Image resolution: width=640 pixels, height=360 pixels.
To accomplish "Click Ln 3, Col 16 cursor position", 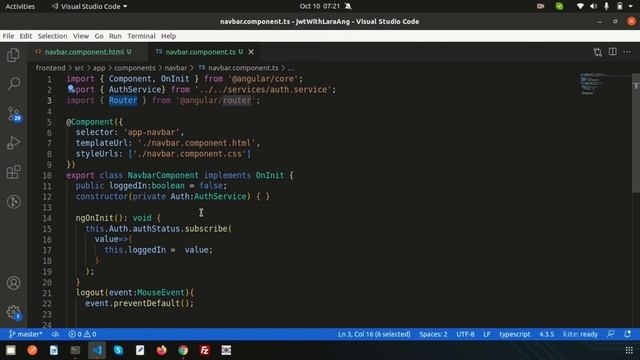I will 374,334.
